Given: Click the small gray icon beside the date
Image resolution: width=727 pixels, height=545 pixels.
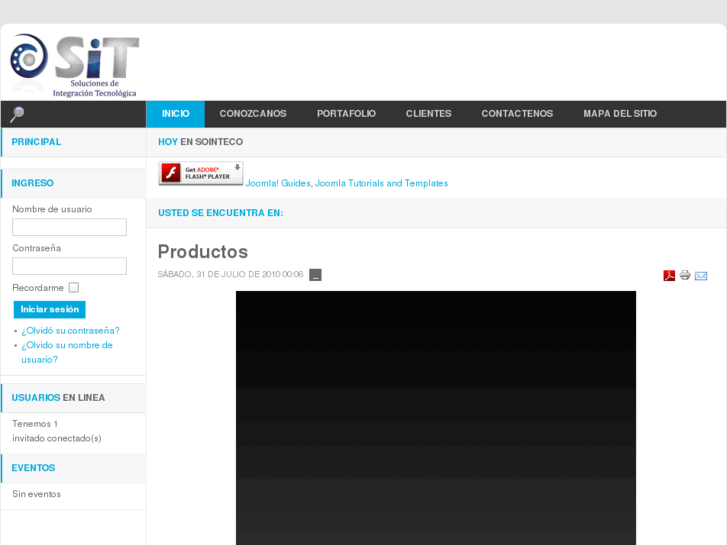Looking at the screenshot, I should [315, 275].
